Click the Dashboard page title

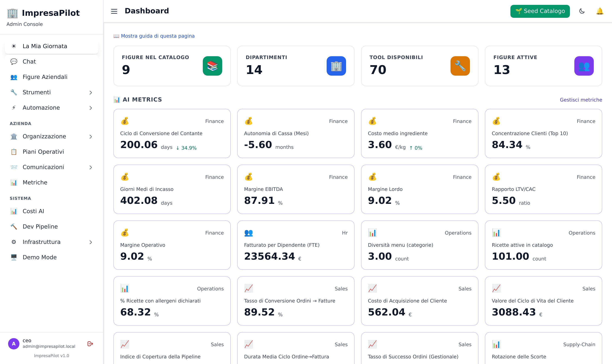[x=147, y=11]
